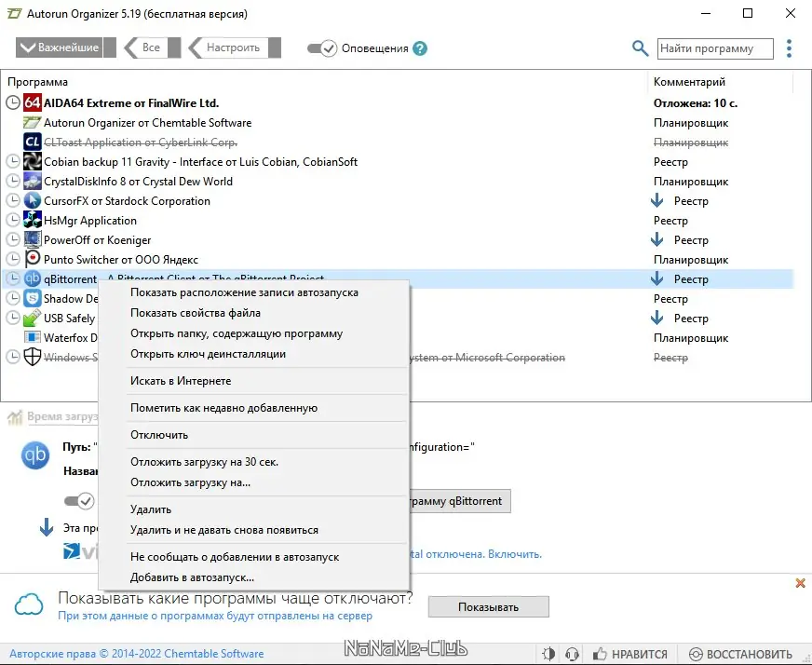Close the suggestion banner with orange X

800,583
